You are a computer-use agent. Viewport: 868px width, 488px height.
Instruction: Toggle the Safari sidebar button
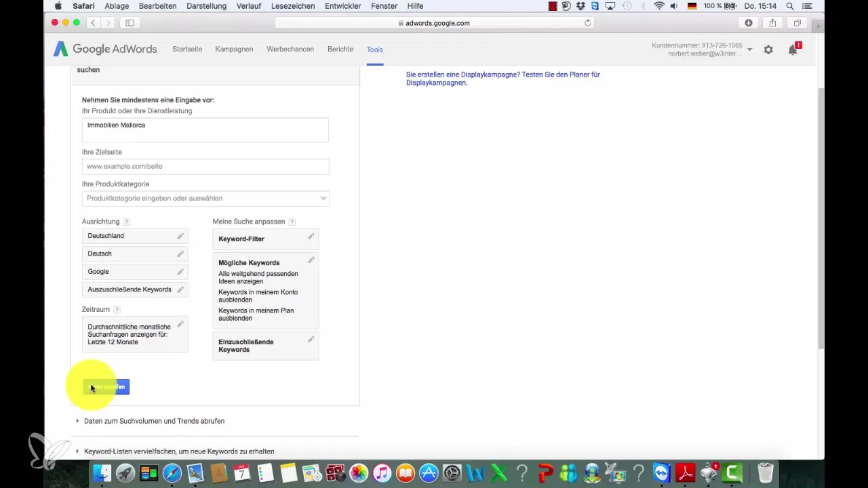coord(130,23)
